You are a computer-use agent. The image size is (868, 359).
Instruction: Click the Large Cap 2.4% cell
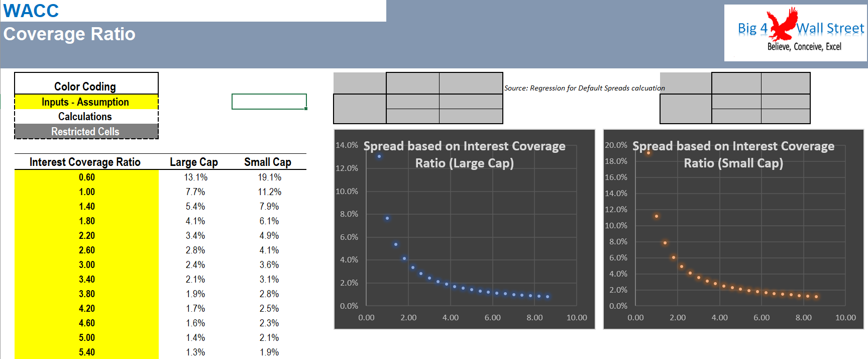(195, 264)
